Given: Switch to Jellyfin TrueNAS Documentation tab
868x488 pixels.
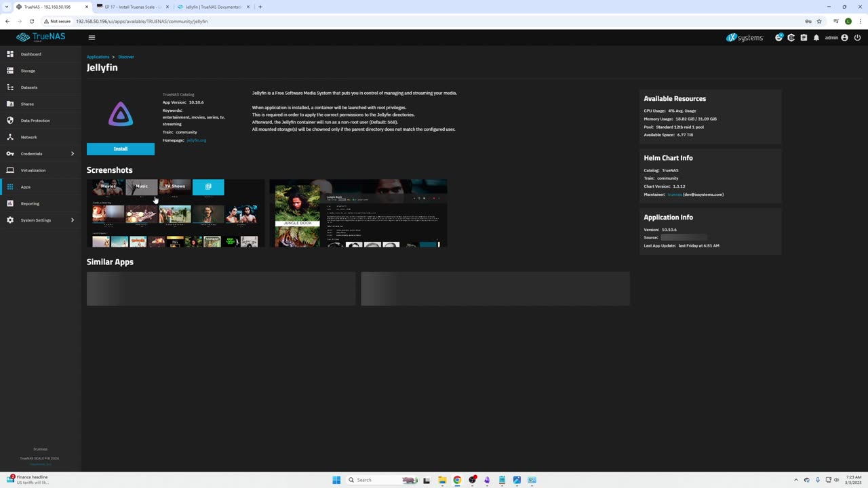Looking at the screenshot, I should [x=214, y=7].
